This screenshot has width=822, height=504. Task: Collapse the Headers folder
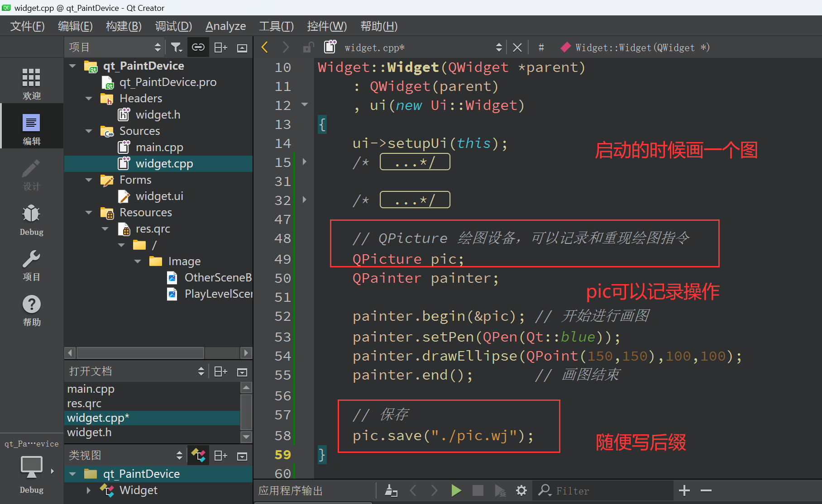[89, 99]
